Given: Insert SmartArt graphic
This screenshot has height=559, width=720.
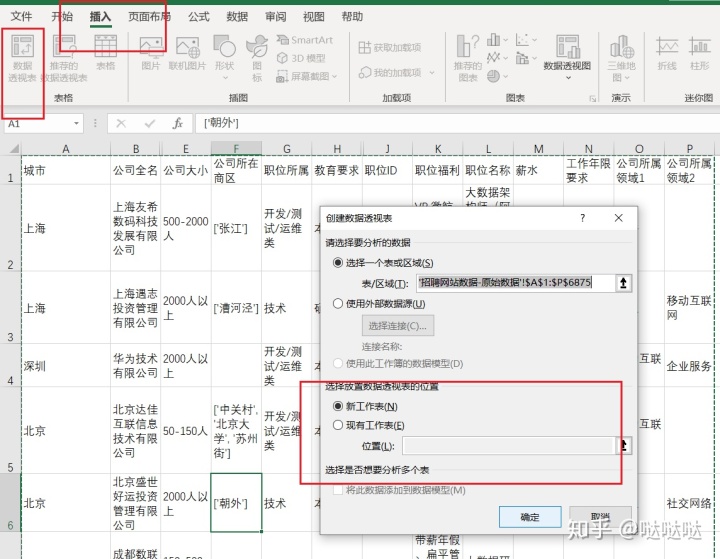Looking at the screenshot, I should pos(304,40).
